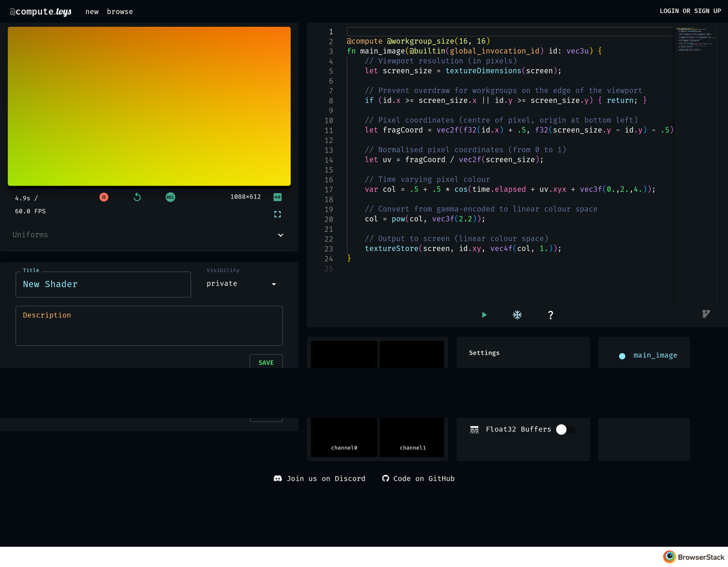Click the 1088×612 resolution text
The width and height of the screenshot is (728, 567).
click(245, 197)
